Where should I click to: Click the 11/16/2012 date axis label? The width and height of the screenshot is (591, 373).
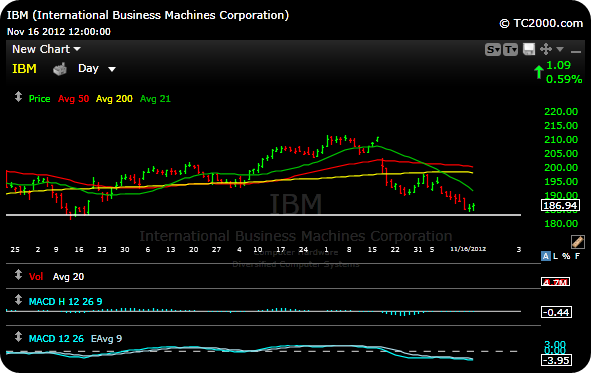point(468,249)
